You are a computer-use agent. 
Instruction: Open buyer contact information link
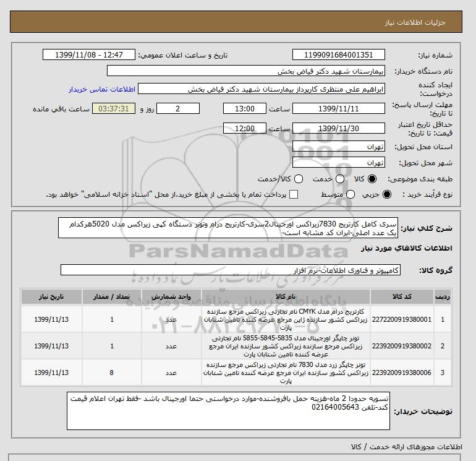pyautogui.click(x=102, y=89)
